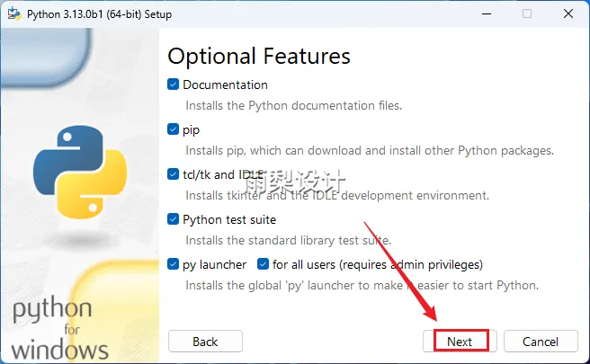This screenshot has height=364, width=590.
Task: Toggle the pip checkbox
Action: click(173, 129)
